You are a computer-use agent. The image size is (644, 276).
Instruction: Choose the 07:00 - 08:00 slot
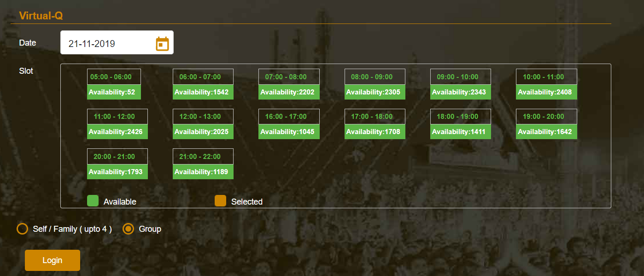coord(289,77)
